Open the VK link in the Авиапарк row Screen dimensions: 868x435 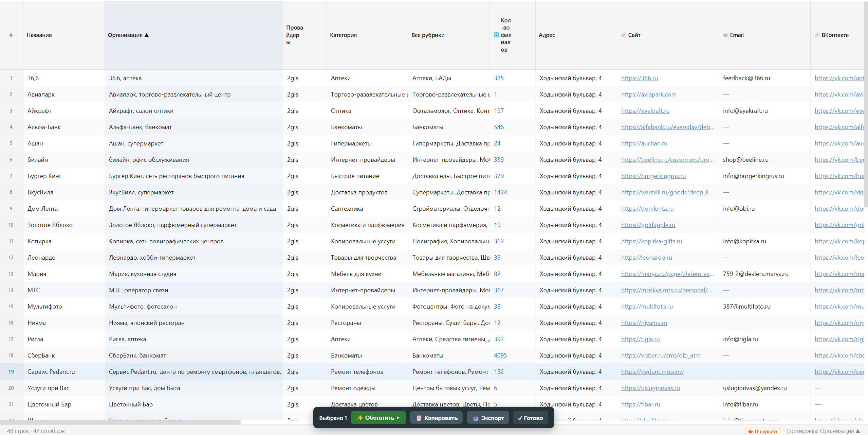click(x=839, y=94)
